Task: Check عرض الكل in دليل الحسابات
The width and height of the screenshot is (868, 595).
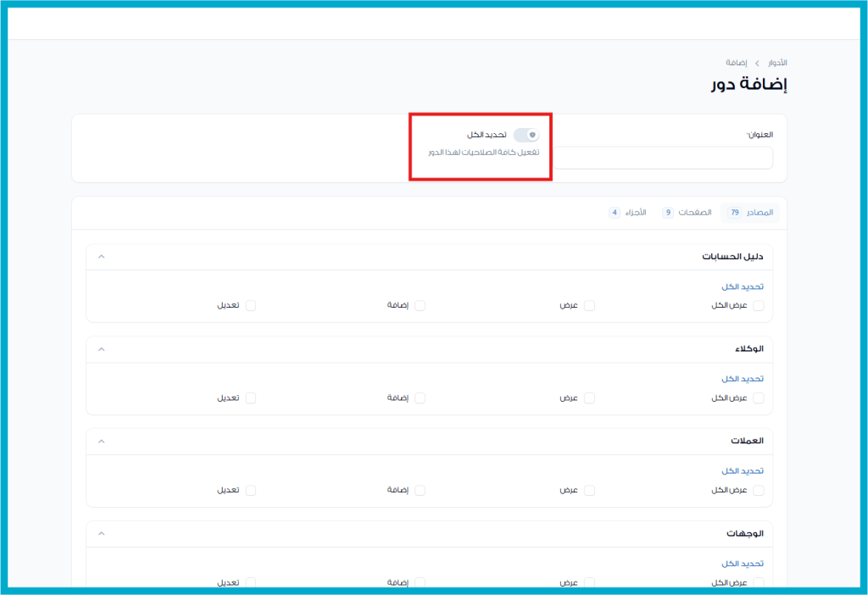Action: (759, 306)
